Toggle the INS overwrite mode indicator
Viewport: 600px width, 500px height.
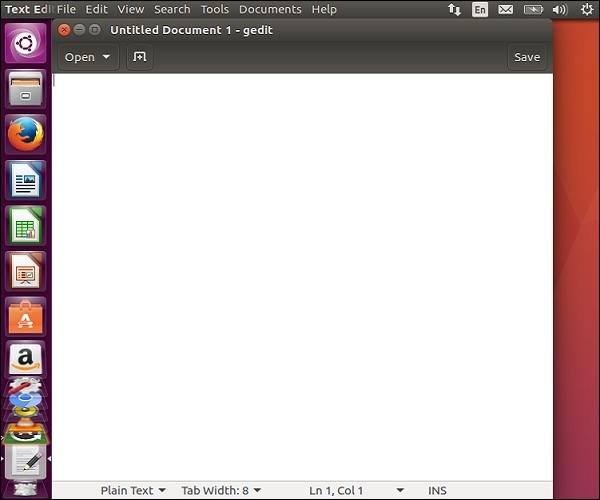pyautogui.click(x=437, y=491)
